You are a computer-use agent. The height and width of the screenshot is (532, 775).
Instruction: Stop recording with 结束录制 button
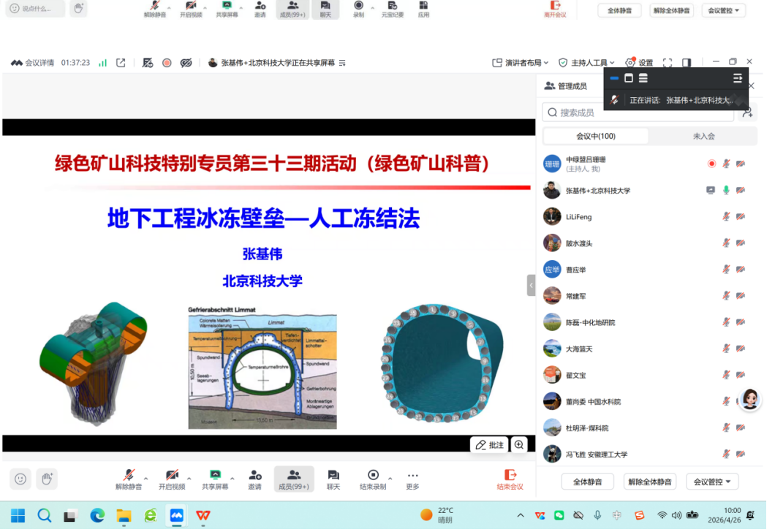click(373, 479)
